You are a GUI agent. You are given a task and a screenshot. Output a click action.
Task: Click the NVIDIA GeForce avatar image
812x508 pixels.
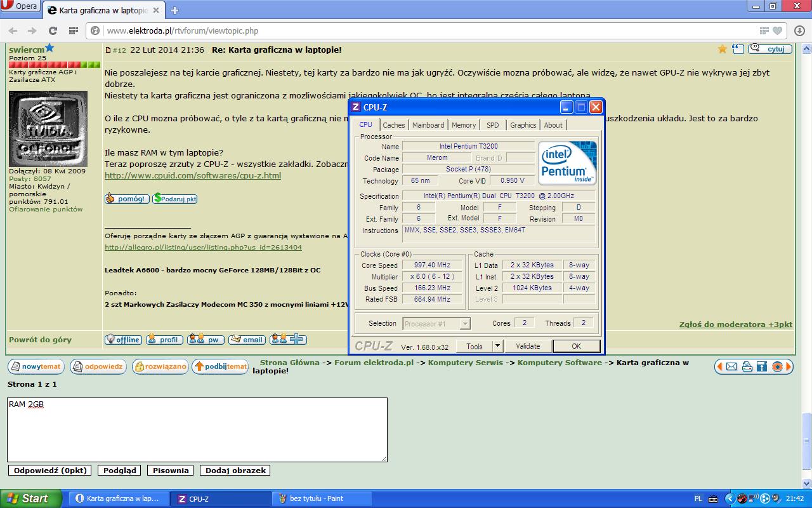click(48, 129)
